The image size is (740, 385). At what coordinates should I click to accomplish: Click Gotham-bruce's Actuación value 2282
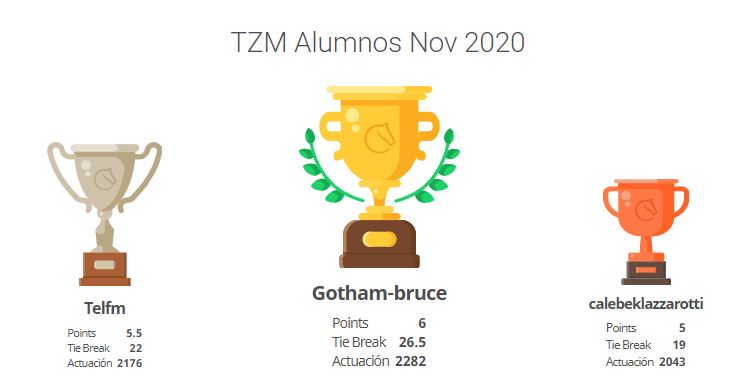(411, 361)
